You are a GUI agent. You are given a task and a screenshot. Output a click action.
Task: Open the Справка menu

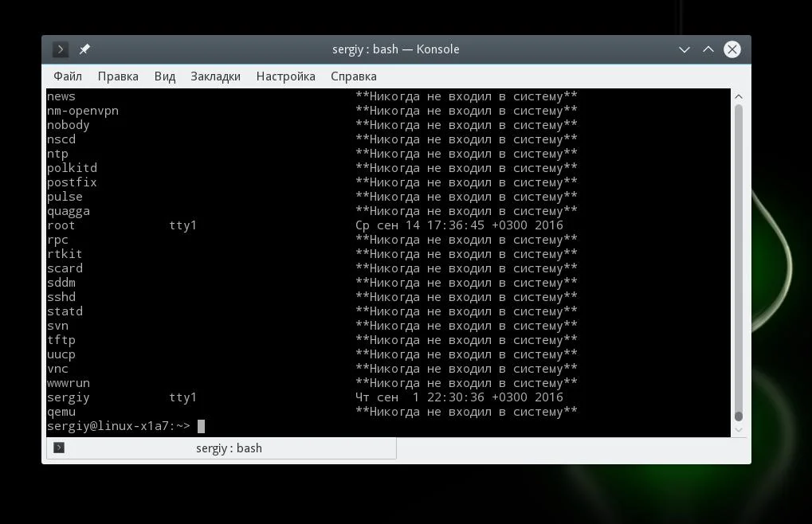coord(354,76)
